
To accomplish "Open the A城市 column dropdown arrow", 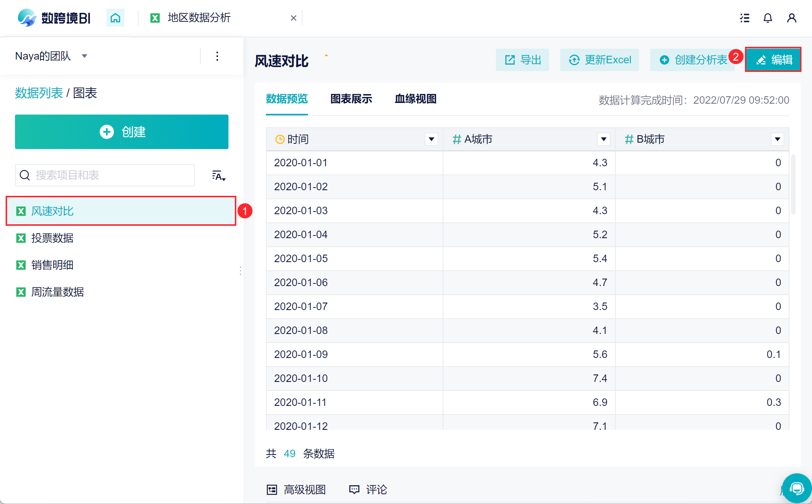I will (x=603, y=139).
